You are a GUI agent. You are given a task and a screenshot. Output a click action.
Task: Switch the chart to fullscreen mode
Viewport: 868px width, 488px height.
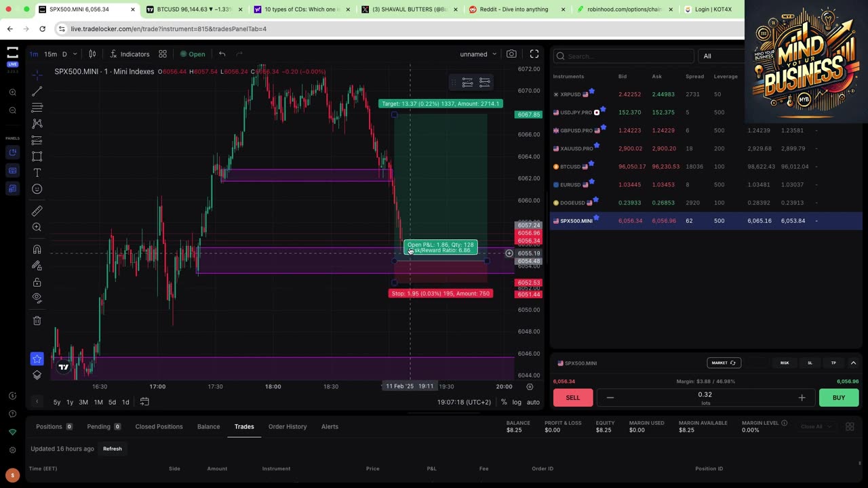tap(534, 54)
